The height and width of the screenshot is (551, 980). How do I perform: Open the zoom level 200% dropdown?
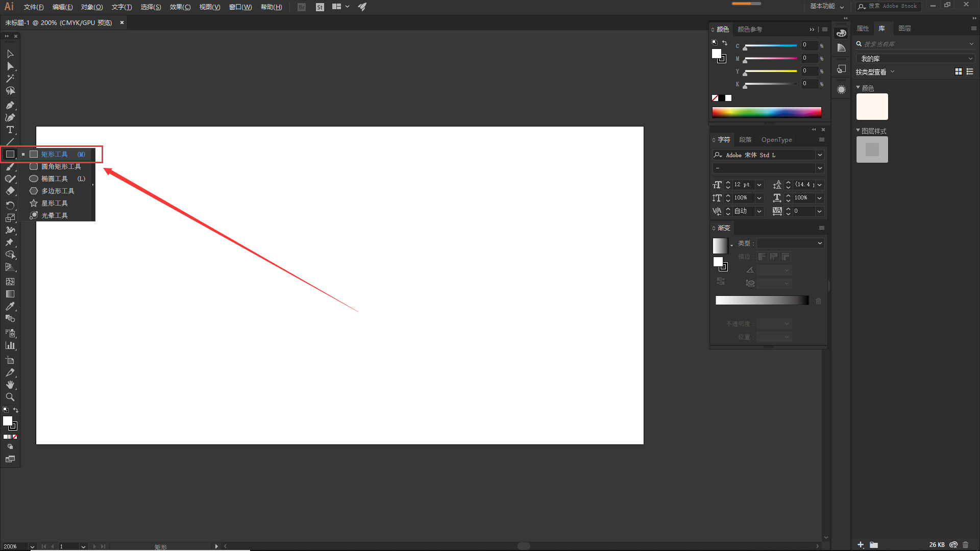(x=32, y=546)
